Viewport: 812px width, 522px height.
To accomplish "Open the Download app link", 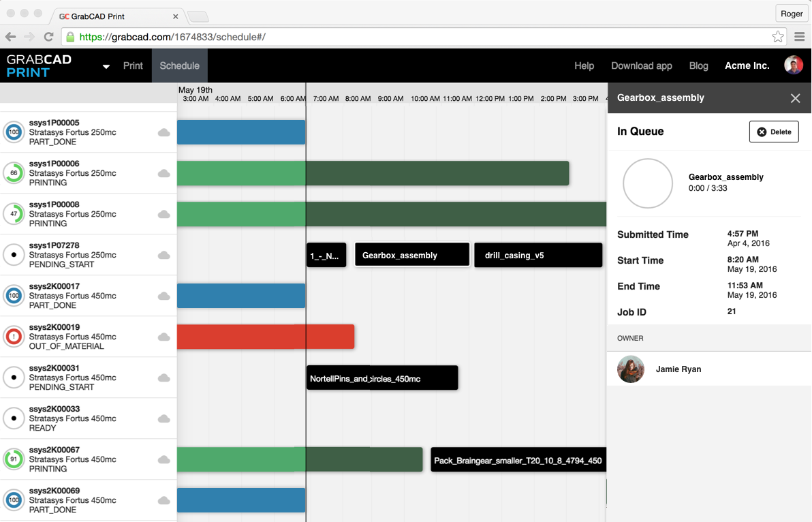I will coord(641,65).
